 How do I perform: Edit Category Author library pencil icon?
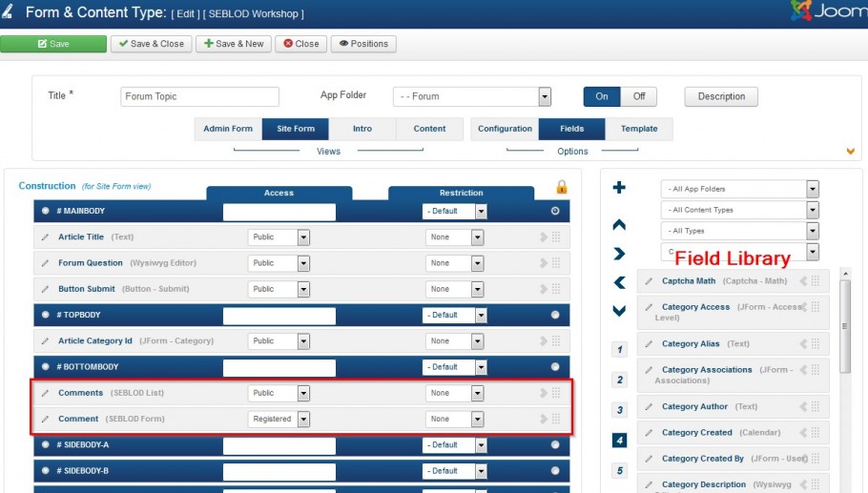tap(649, 406)
